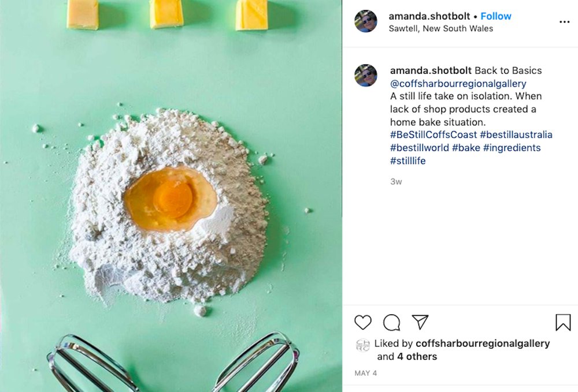The height and width of the screenshot is (392, 578).
Task: Open post options via the three-dot icon
Action: tap(565, 22)
